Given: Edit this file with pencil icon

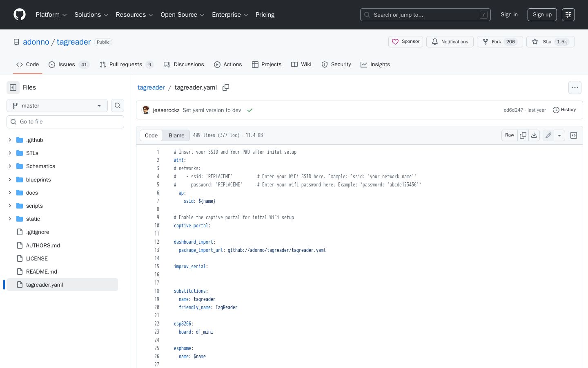Looking at the screenshot, I should pyautogui.click(x=548, y=135).
